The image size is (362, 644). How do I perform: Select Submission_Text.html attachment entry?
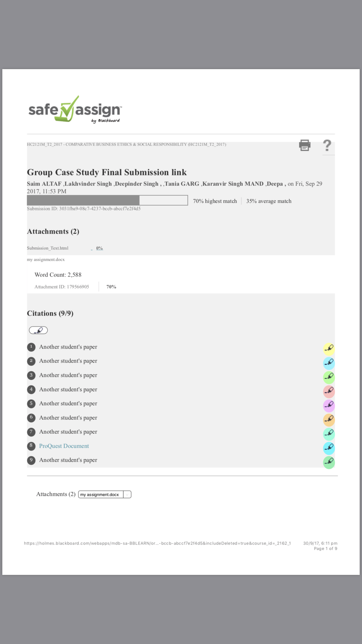(x=48, y=248)
